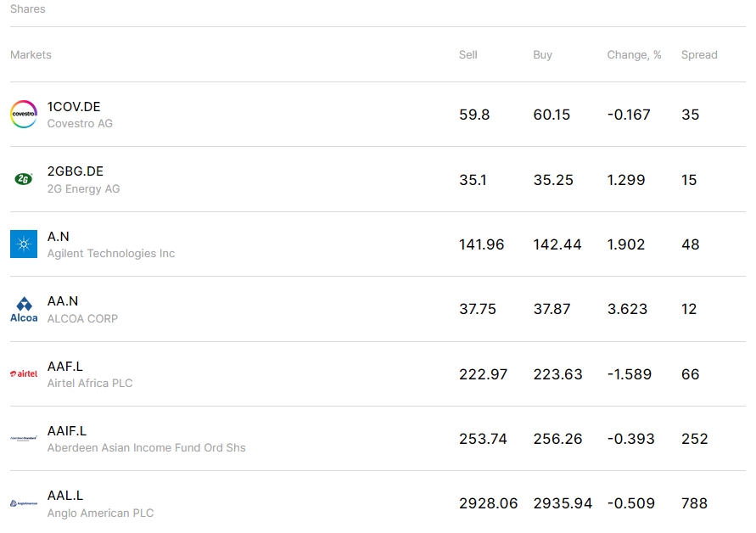Open the Shares section header
The height and width of the screenshot is (533, 756).
click(x=27, y=8)
